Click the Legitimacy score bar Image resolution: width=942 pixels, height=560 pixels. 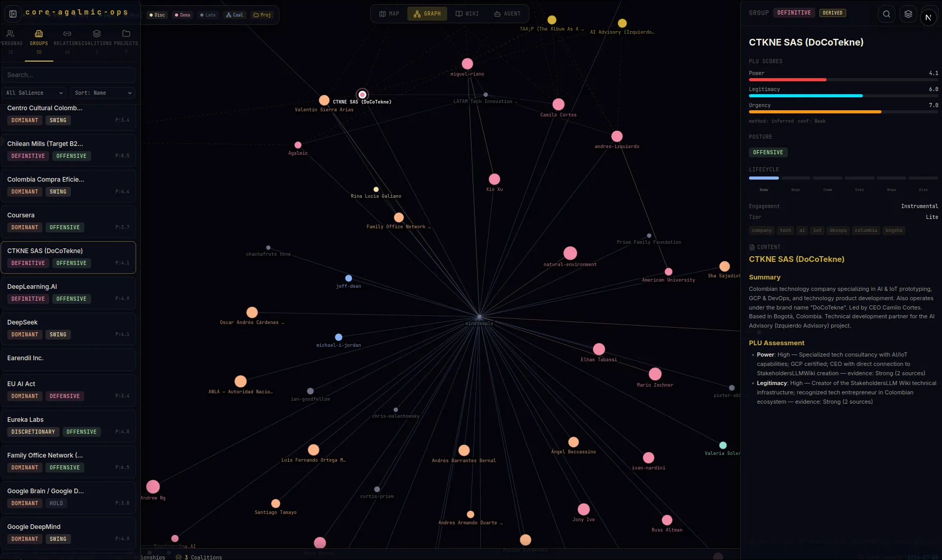(843, 96)
